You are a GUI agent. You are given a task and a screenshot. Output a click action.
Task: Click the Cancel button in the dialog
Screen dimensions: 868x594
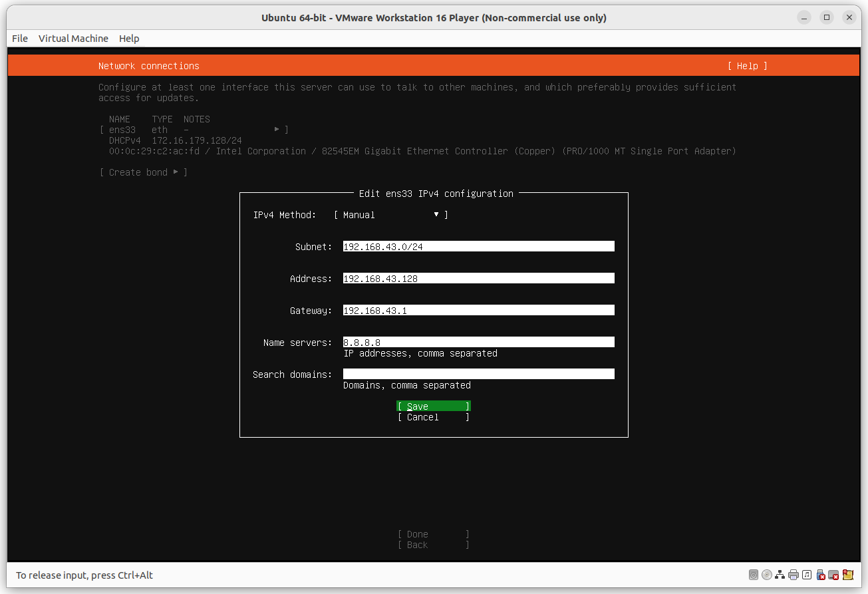click(x=432, y=417)
